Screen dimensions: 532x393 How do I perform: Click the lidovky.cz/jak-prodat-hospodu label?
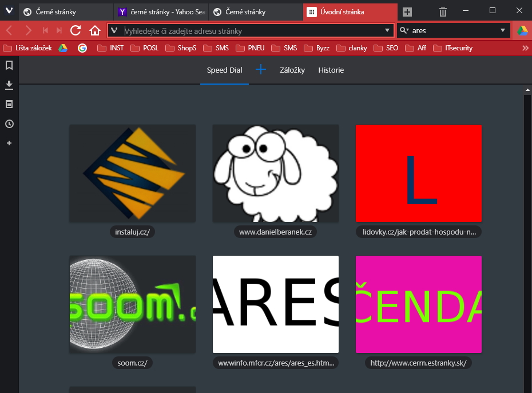(x=419, y=232)
